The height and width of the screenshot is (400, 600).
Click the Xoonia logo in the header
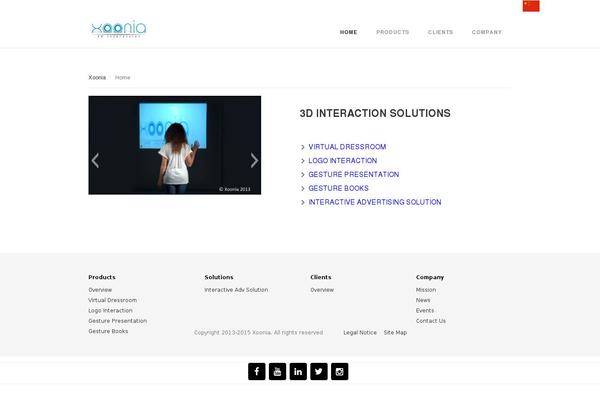(x=119, y=29)
